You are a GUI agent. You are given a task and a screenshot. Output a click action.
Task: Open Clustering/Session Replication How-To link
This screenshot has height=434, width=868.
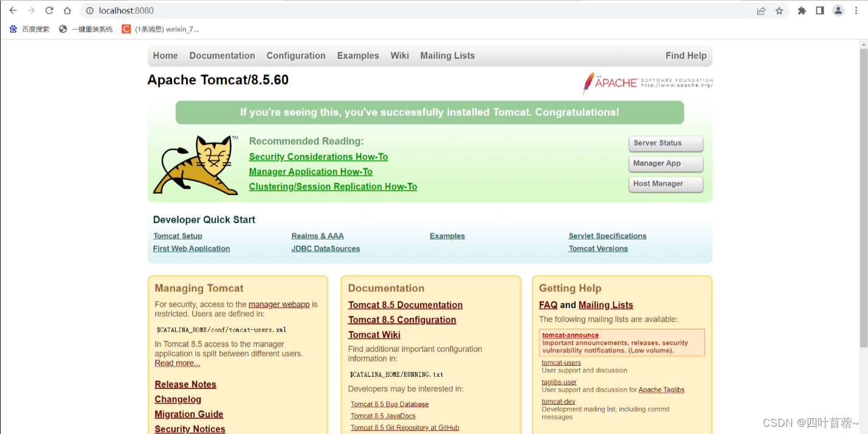pos(333,187)
